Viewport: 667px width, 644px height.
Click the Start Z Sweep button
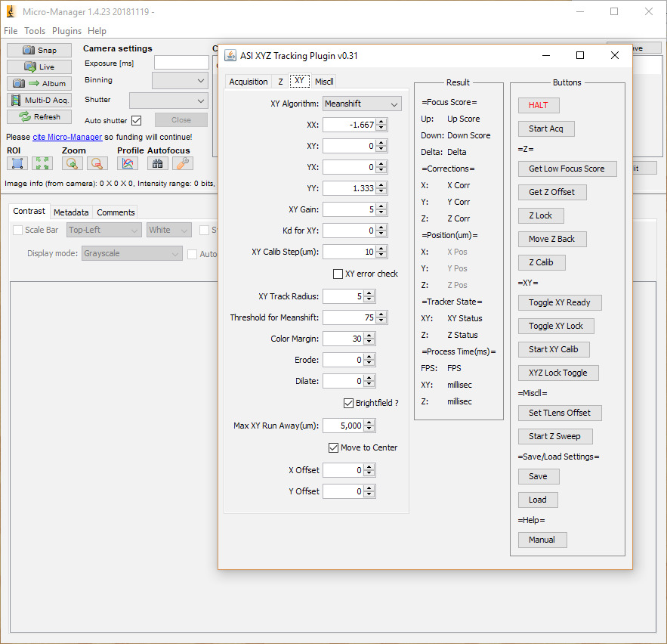pyautogui.click(x=555, y=436)
